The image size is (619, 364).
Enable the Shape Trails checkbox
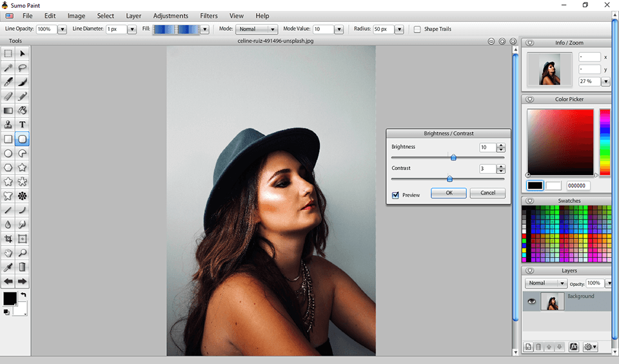417,29
